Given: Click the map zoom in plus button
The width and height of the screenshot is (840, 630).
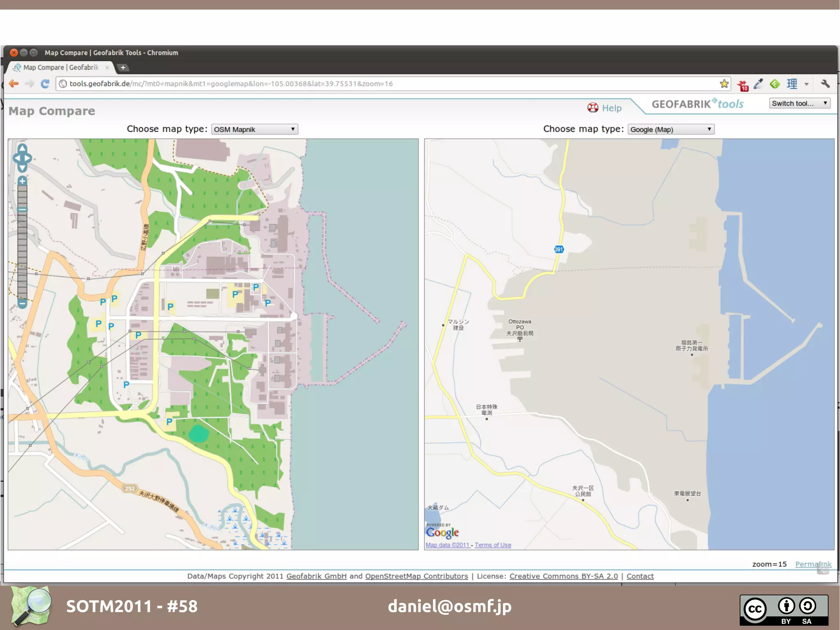Looking at the screenshot, I should point(23,181).
